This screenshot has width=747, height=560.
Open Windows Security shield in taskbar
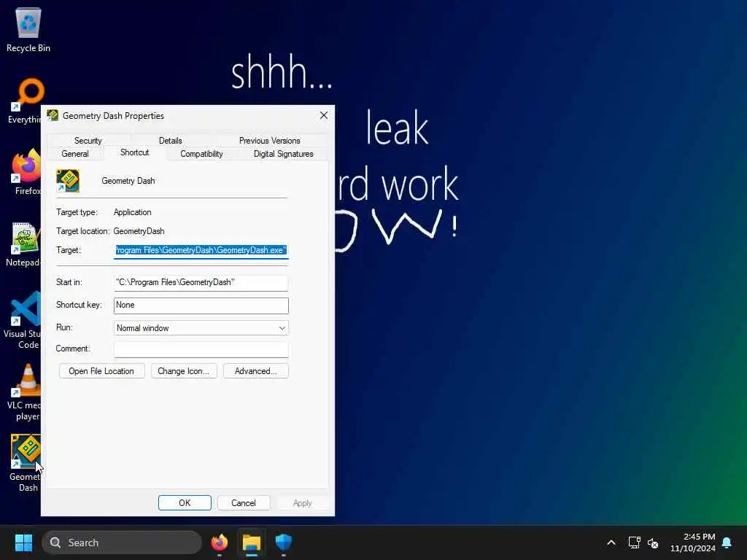284,542
